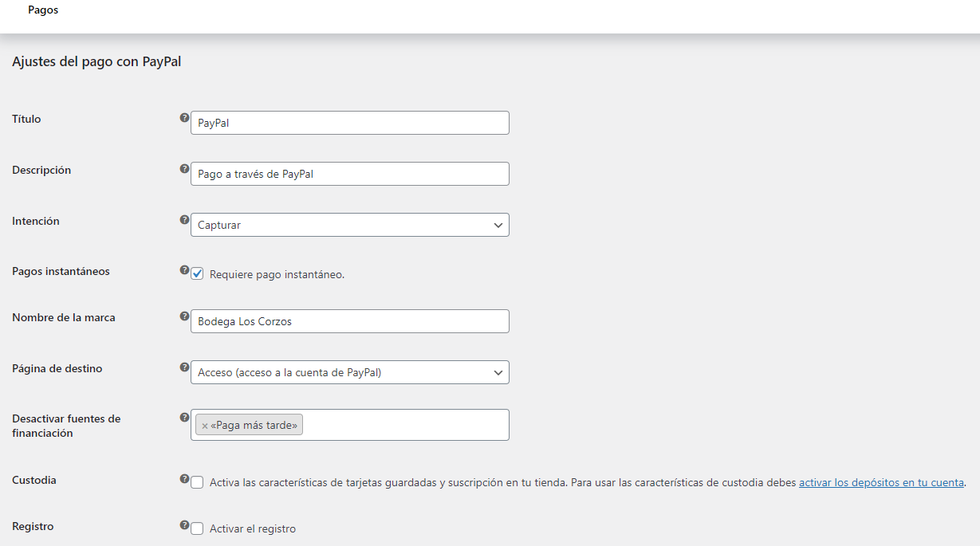
Task: Remove the «Paga más tarde» tag
Action: (205, 426)
